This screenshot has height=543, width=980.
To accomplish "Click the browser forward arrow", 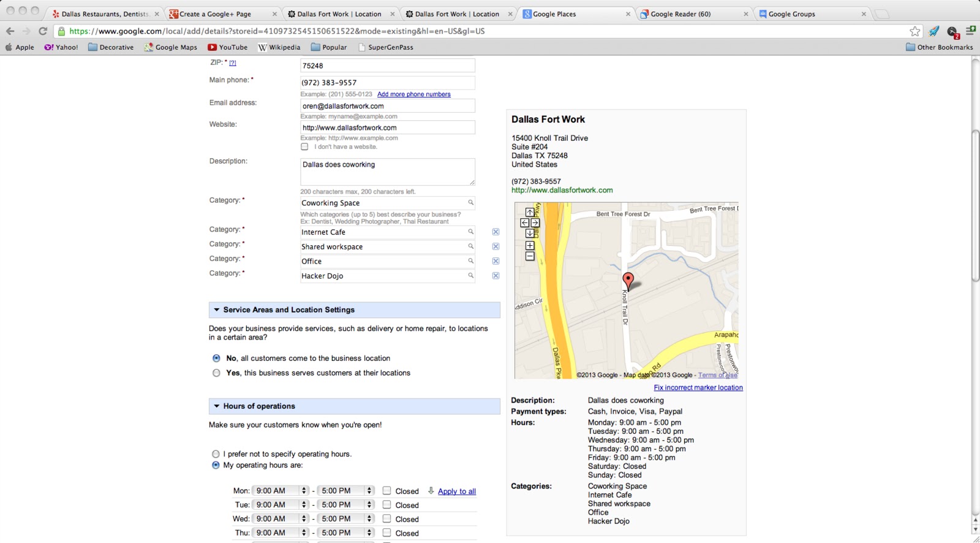I will (26, 31).
